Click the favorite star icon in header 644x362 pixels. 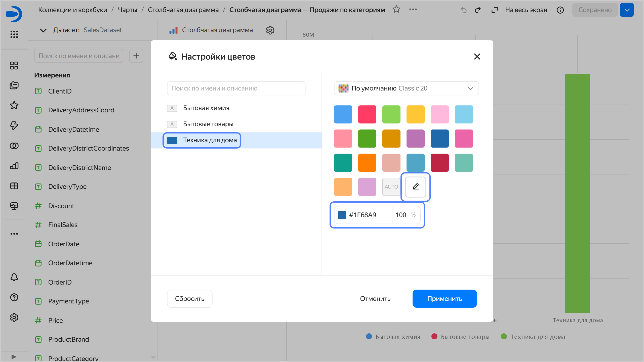point(396,10)
